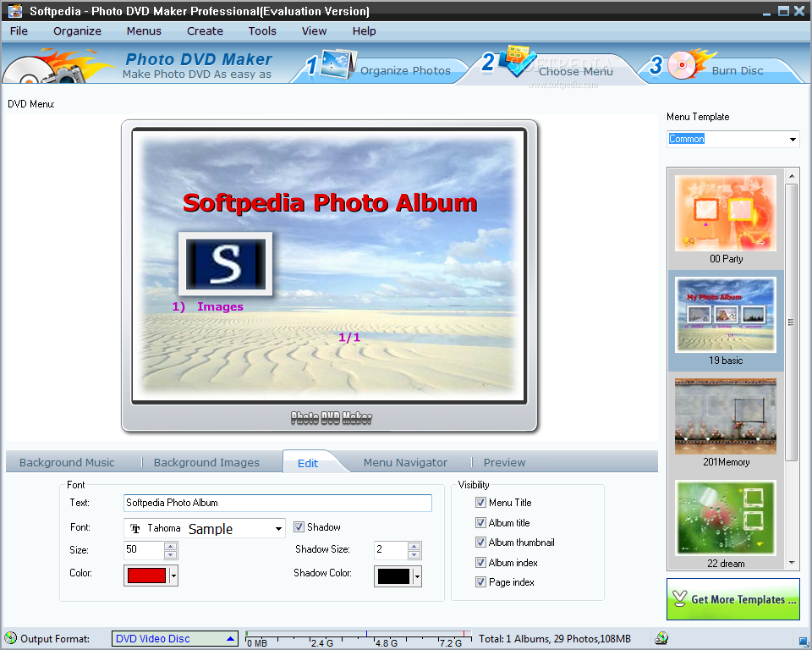Select the 00 Party menu template
Viewport: 812px width, 650px height.
click(x=726, y=219)
